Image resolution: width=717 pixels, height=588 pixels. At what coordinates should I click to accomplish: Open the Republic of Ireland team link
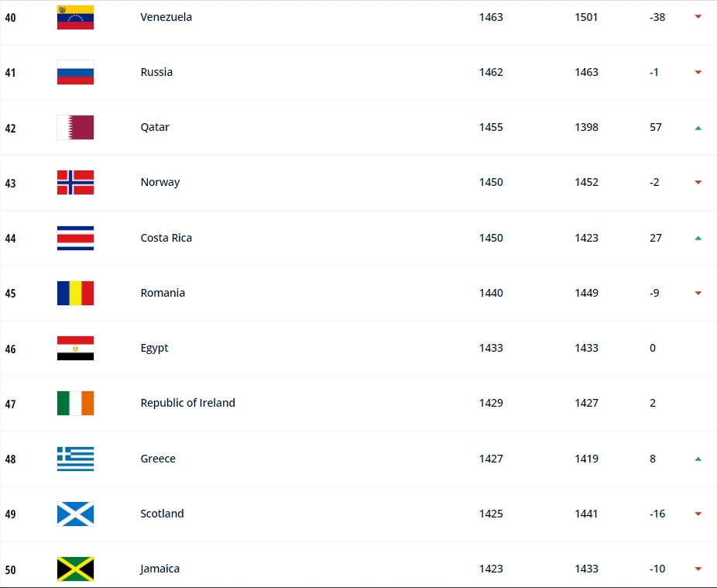coord(187,403)
